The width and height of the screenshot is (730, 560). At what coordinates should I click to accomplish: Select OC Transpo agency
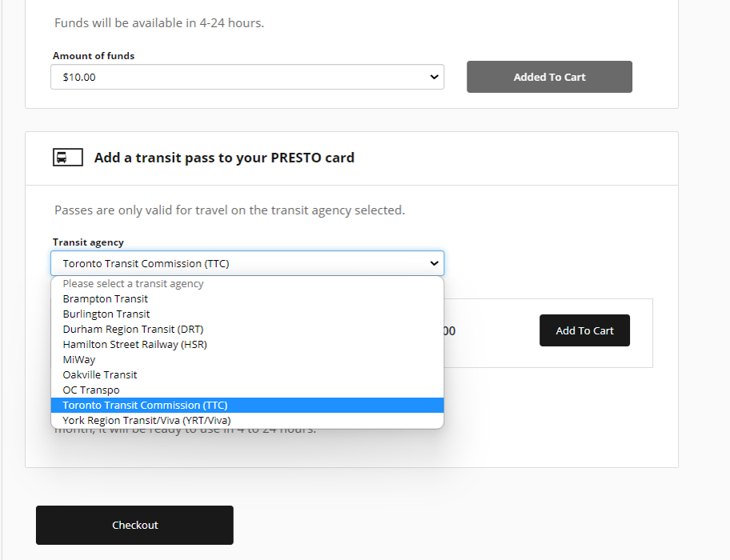point(247,390)
